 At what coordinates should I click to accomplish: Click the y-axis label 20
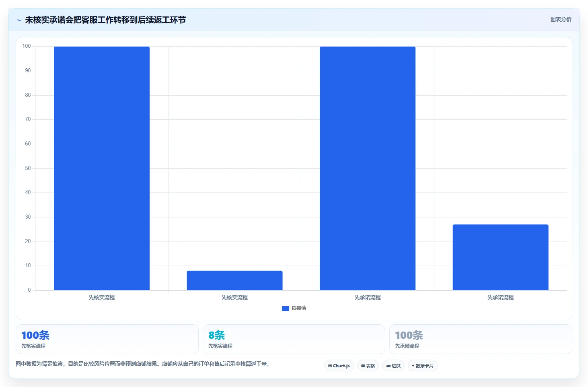point(28,242)
